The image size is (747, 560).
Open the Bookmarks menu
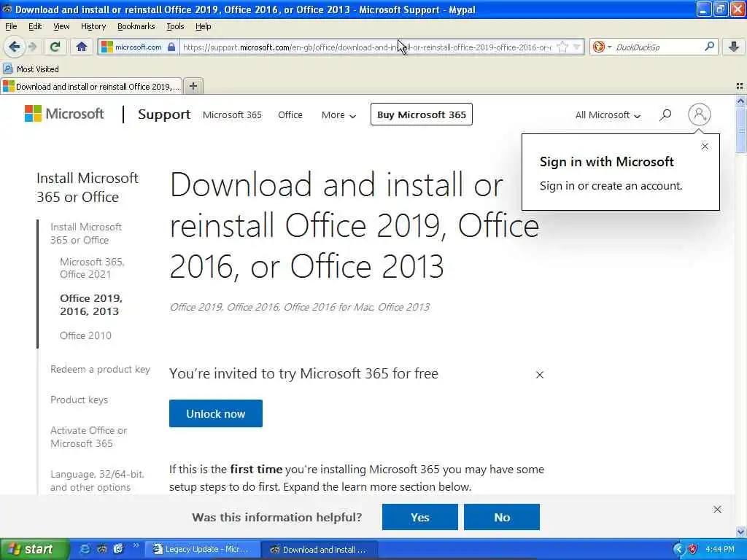click(x=136, y=26)
